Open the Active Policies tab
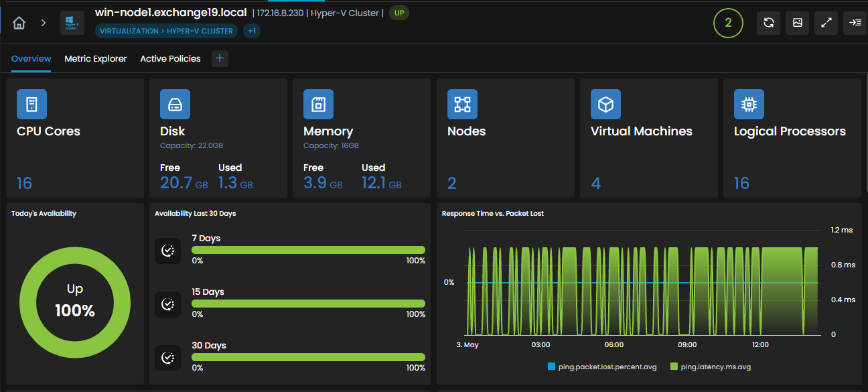The width and height of the screenshot is (868, 392). [x=170, y=59]
